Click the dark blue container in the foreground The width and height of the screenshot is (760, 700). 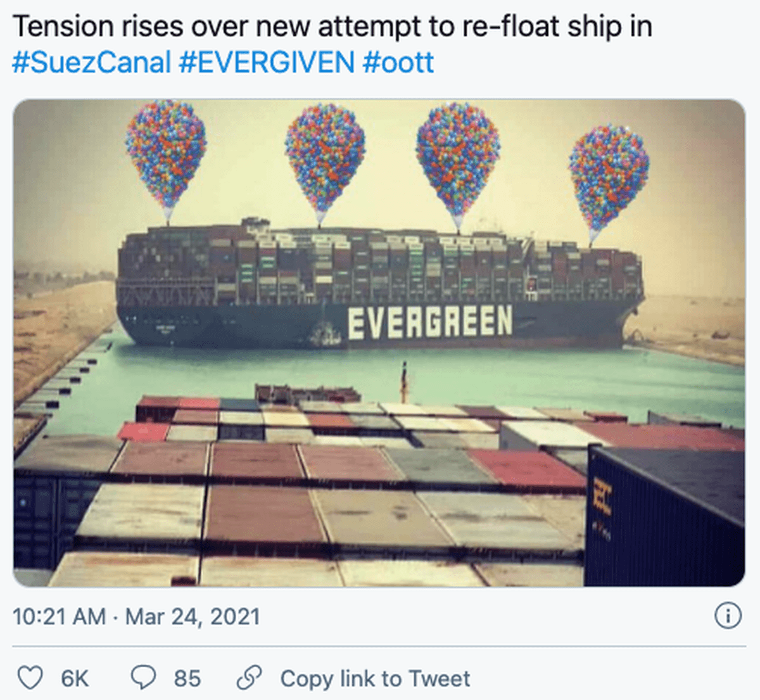tap(665, 516)
